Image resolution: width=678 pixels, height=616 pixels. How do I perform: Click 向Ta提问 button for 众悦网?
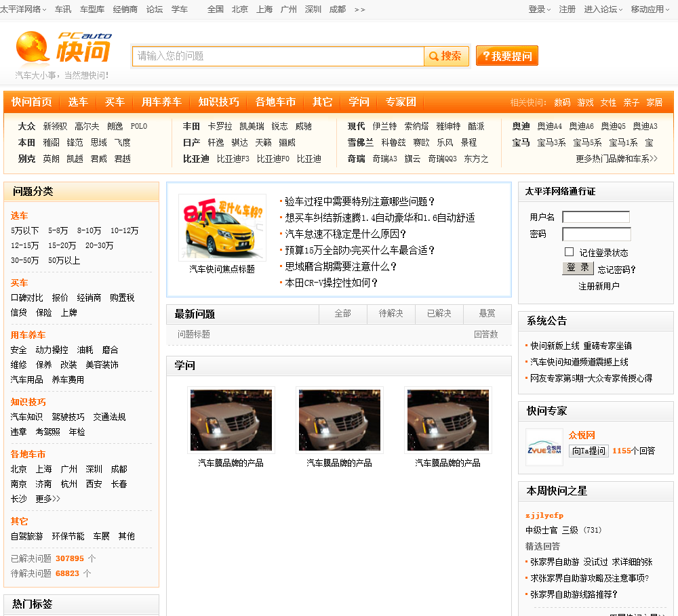click(589, 451)
